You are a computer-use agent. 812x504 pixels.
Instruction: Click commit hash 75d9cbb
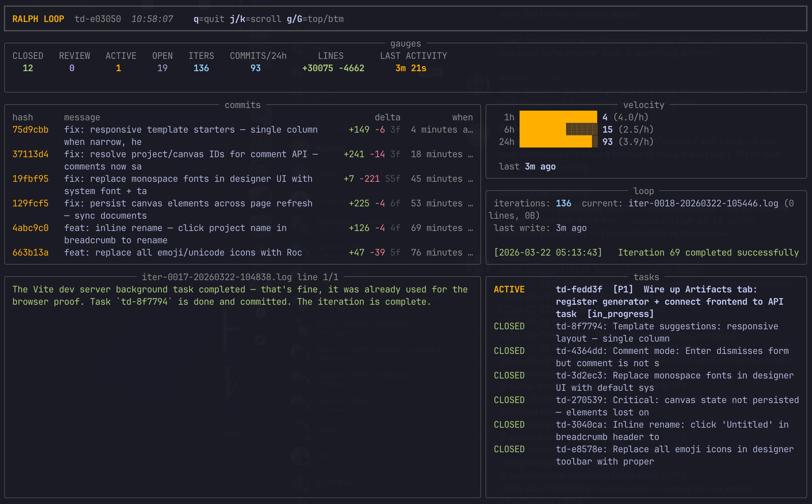click(30, 130)
